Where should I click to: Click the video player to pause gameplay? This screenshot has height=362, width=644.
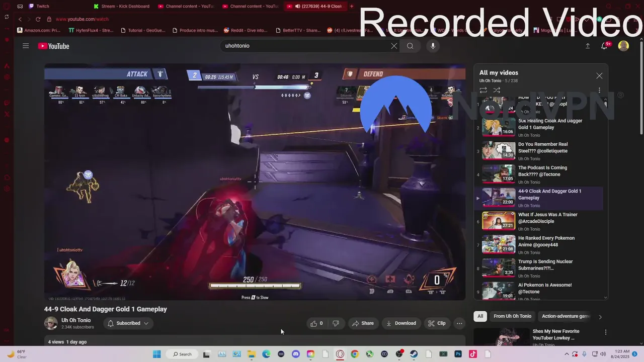pos(255,182)
